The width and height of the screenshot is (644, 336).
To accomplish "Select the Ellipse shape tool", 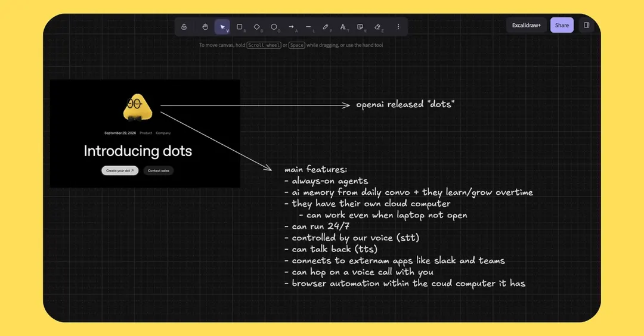I will (274, 27).
